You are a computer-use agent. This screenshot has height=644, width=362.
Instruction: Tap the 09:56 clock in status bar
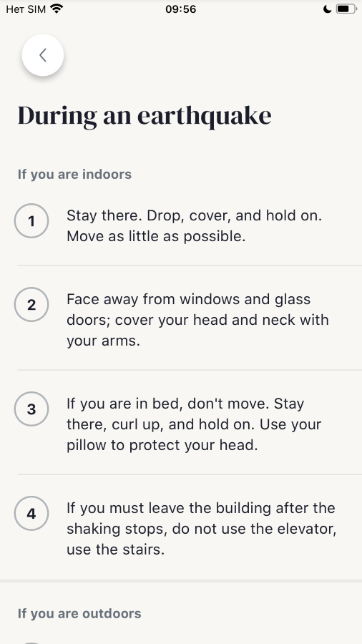(x=180, y=9)
